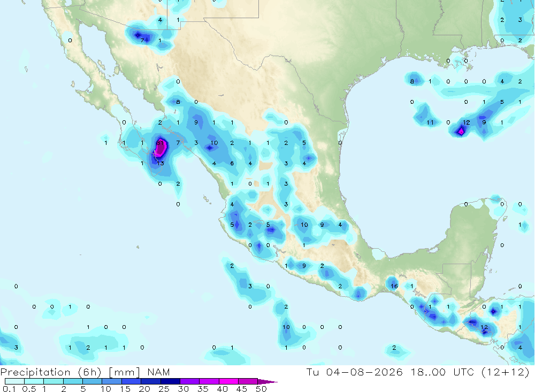
Task: Click the legend tick label "15"
Action: coord(125,389)
